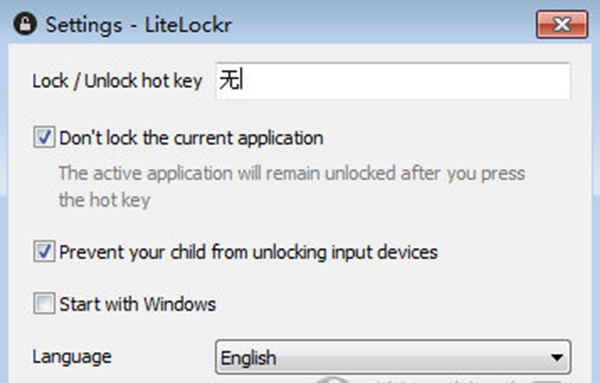
Task: Click the LiteLockr padlock icon in title bar
Action: pyautogui.click(x=25, y=24)
